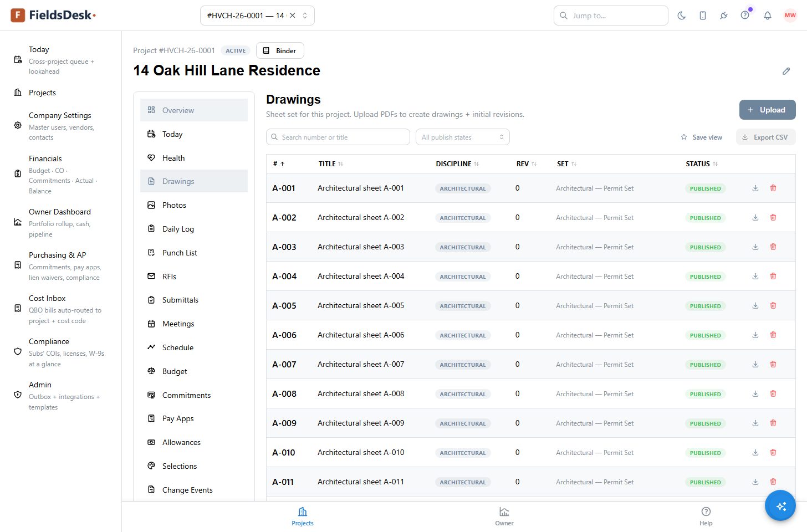Open the project selector chevrons
Viewport: 807px width, 532px height.
[305, 16]
